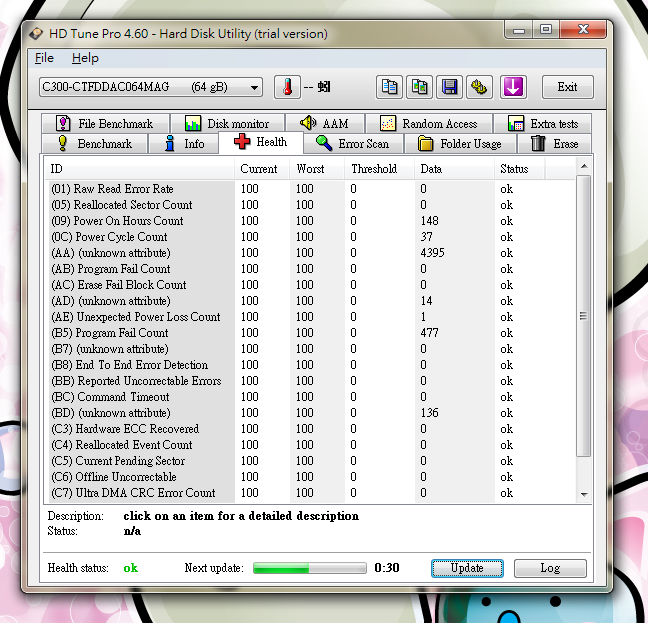Select the Command Timeout row

(x=310, y=397)
